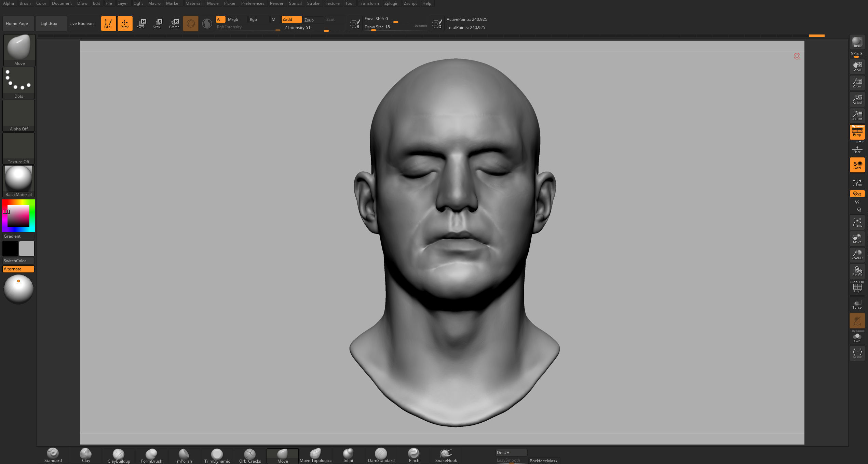The image size is (868, 464).
Task: Open the BasicMaterial picker
Action: click(18, 181)
